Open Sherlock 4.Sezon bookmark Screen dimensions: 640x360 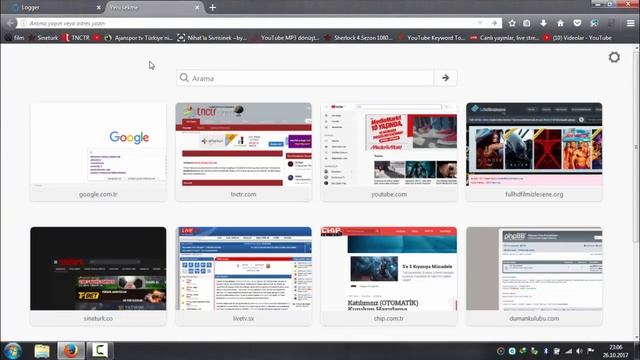pyautogui.click(x=358, y=38)
